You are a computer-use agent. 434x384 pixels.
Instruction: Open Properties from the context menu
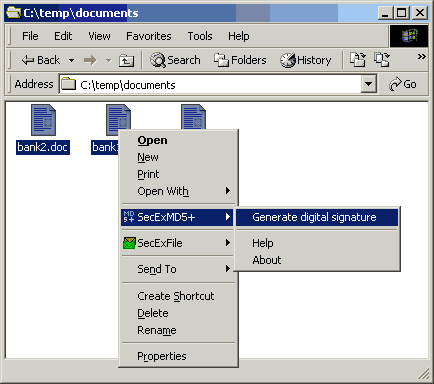click(179, 356)
